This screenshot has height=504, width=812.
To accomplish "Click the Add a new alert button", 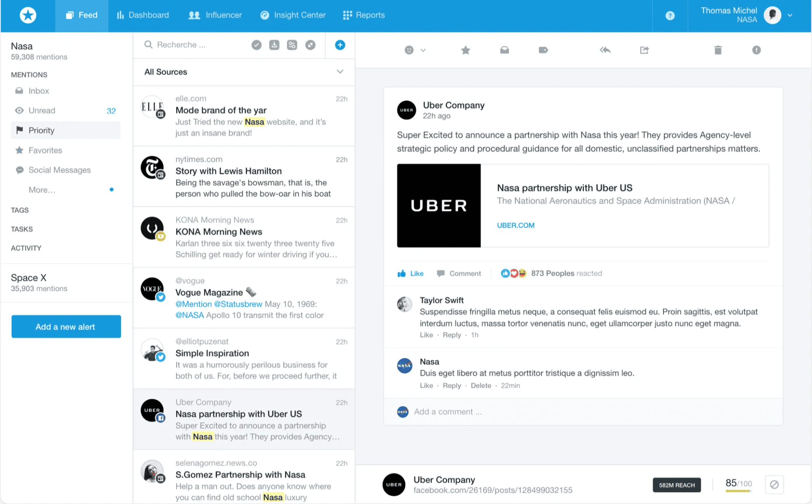I will pyautogui.click(x=66, y=326).
